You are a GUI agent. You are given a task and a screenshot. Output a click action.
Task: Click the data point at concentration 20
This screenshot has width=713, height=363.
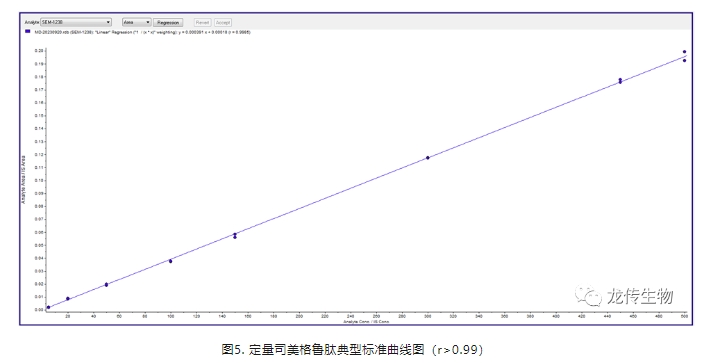pyautogui.click(x=68, y=299)
